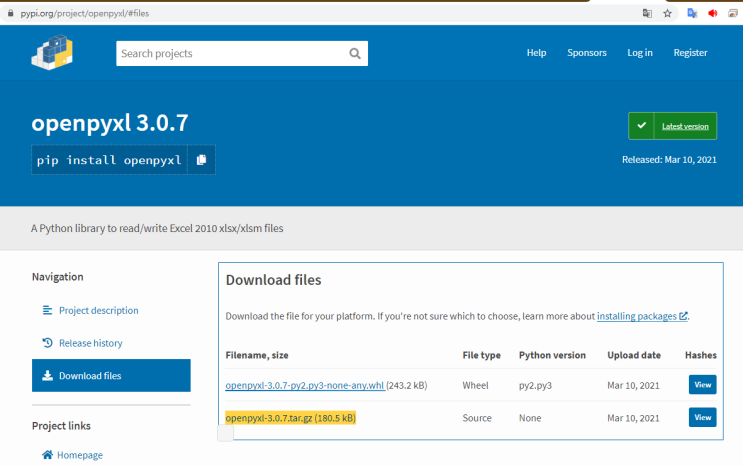743x466 pixels.
Task: Click the None Python version cell
Action: click(x=530, y=418)
